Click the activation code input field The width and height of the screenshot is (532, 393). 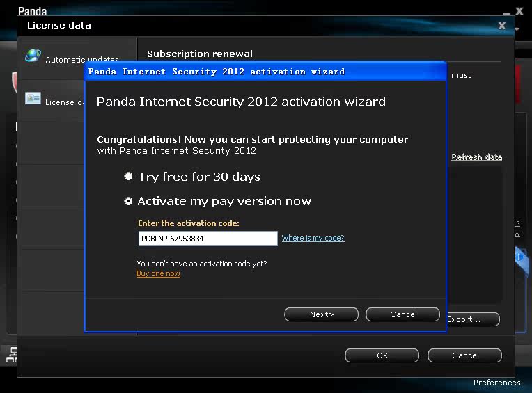(208, 239)
